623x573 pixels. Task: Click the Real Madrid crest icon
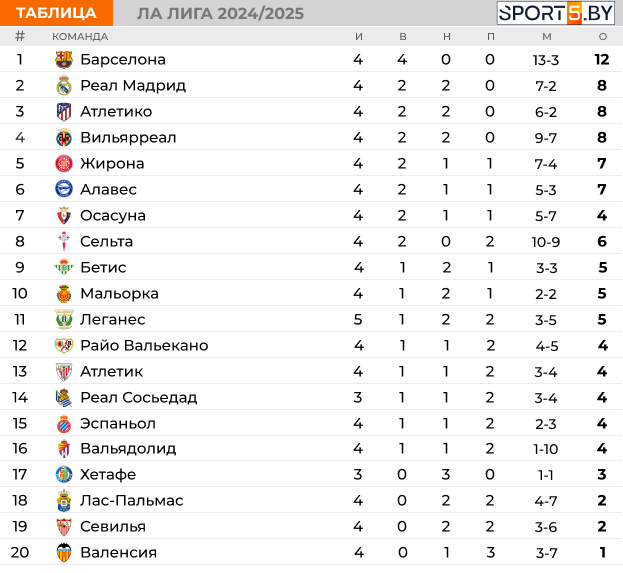coord(64,85)
